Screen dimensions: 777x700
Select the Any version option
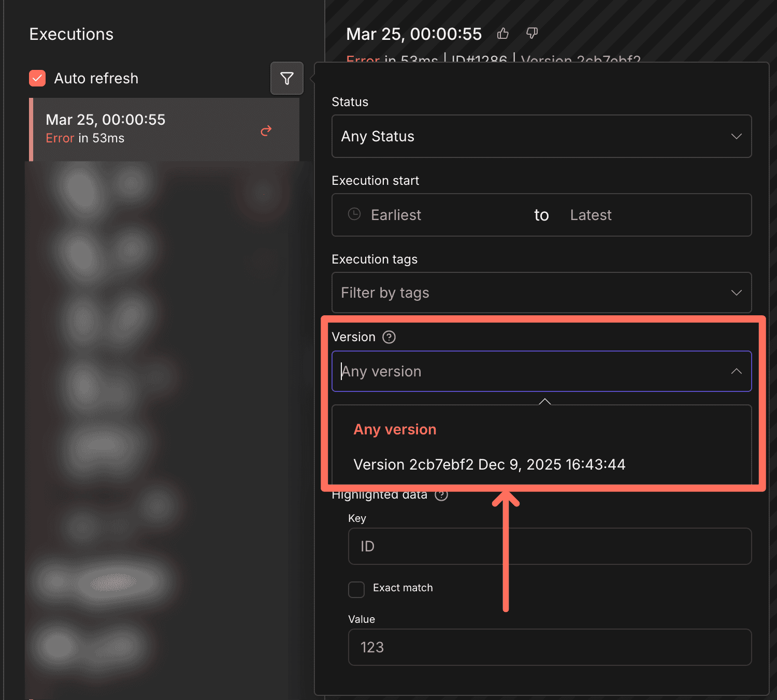[395, 430]
